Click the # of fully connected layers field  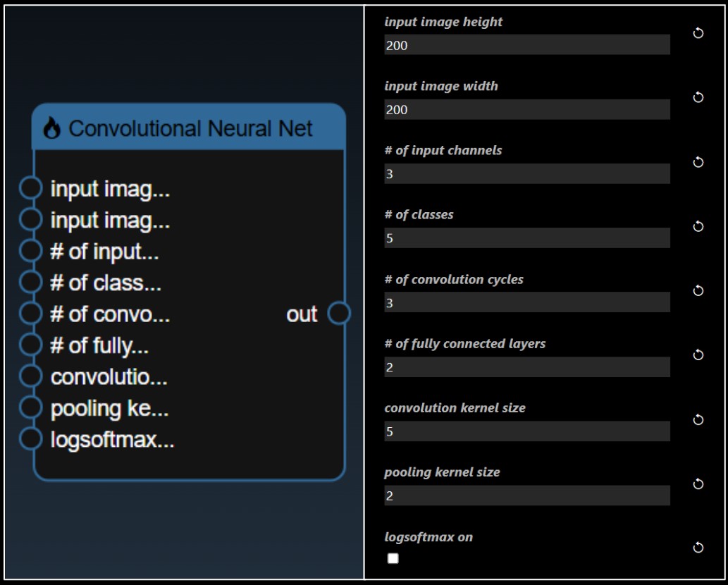point(526,367)
